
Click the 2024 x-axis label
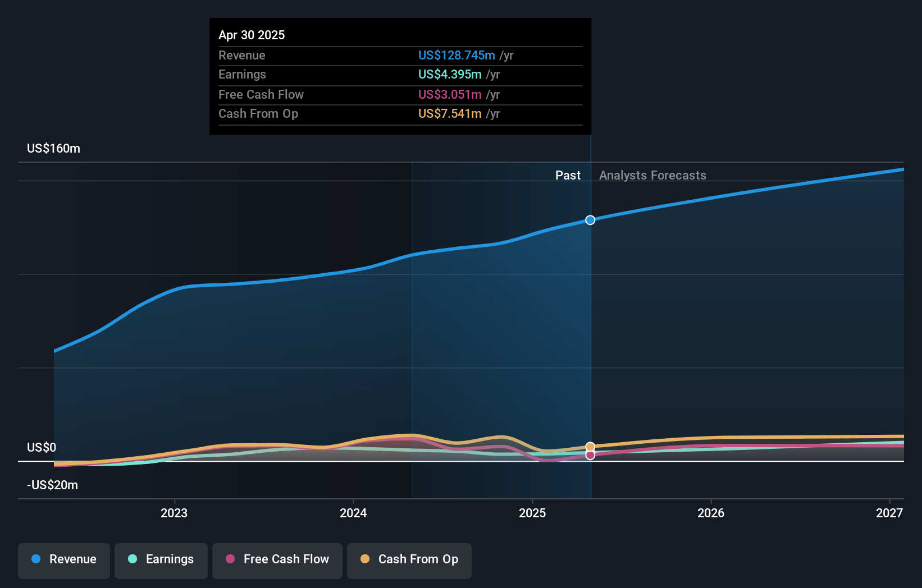point(353,513)
